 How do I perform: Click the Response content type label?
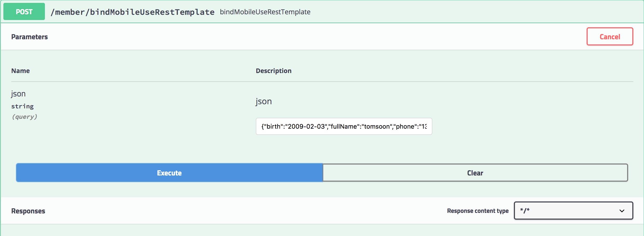point(478,211)
